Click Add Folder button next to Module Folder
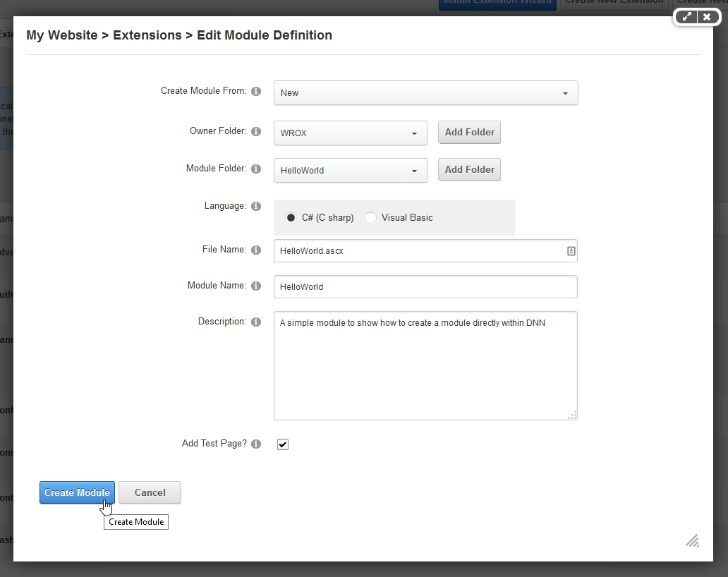Viewport: 728px width, 577px height. [x=469, y=169]
